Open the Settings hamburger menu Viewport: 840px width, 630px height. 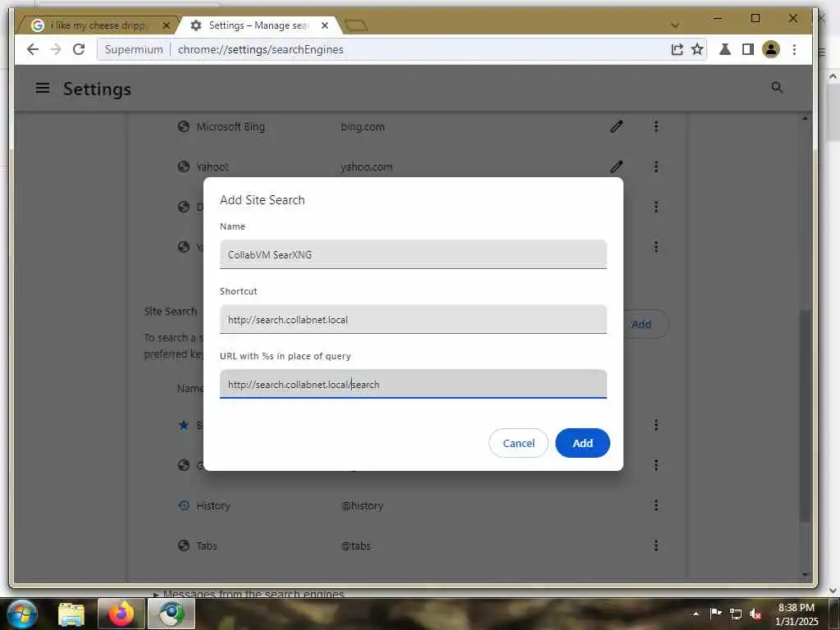coord(43,89)
